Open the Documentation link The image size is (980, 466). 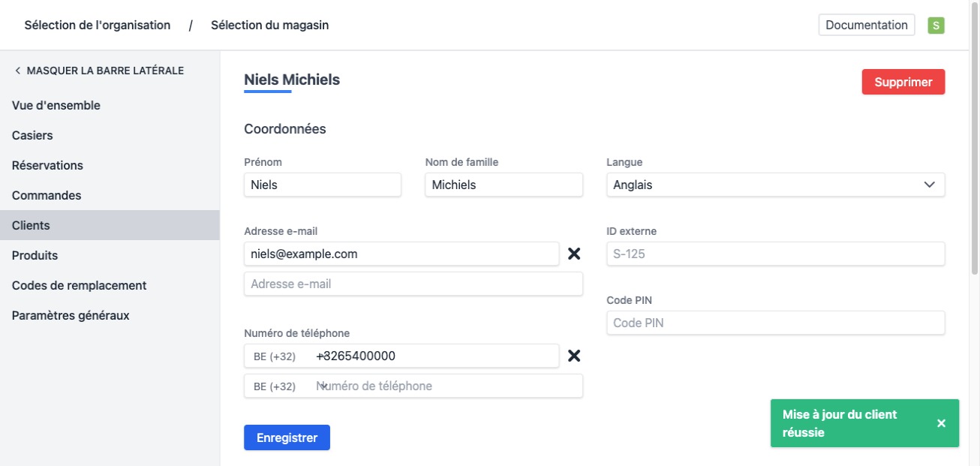pos(866,26)
